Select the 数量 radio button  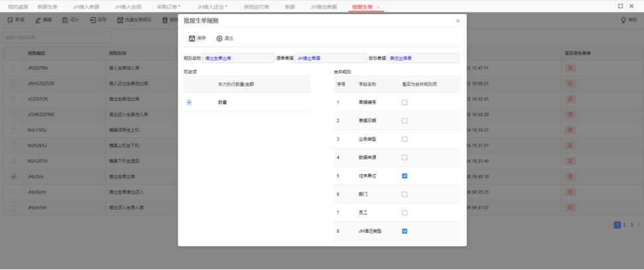pos(189,102)
